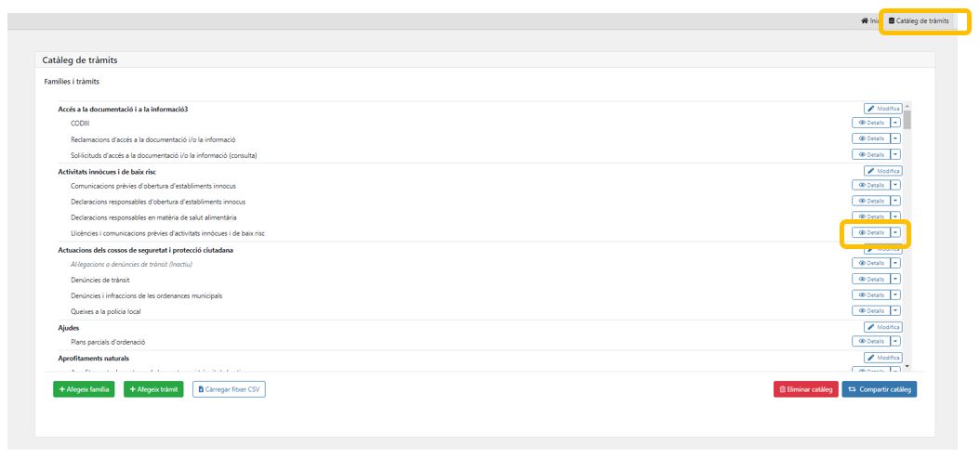980x459 pixels.
Task: Click Modifica pencil for the Ajudes family
Action: pos(883,327)
